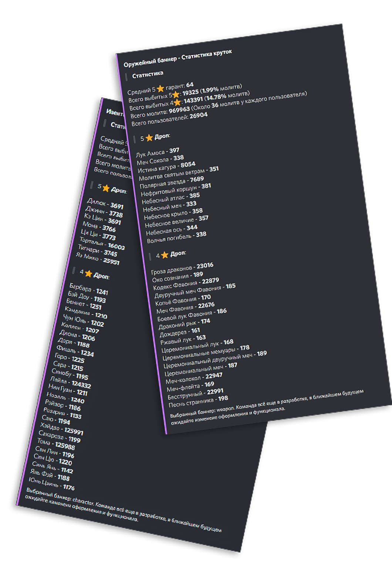The height and width of the screenshot is (576, 392).
Task: Click star in character banner's '5 Дроп' heading
Action: pyautogui.click(x=106, y=188)
